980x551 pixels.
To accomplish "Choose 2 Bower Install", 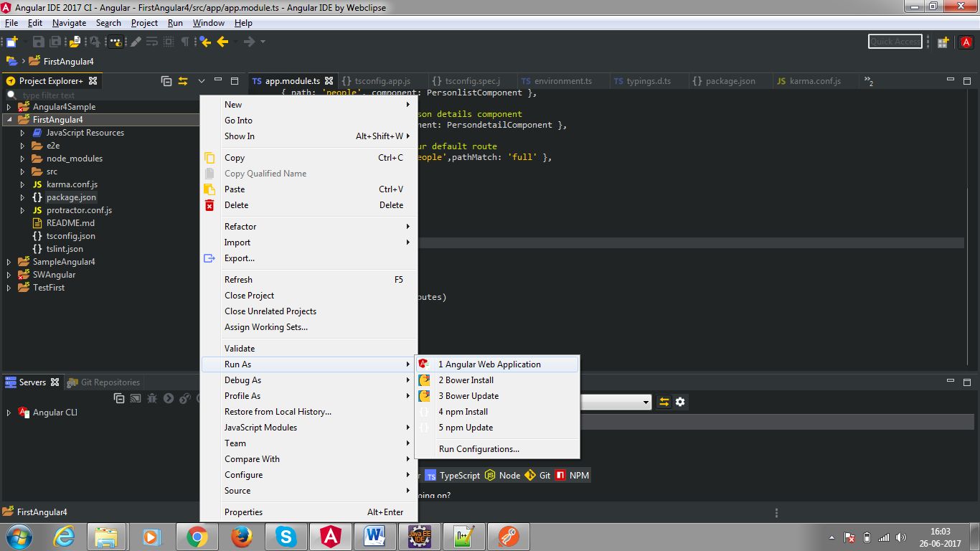I will click(496, 380).
